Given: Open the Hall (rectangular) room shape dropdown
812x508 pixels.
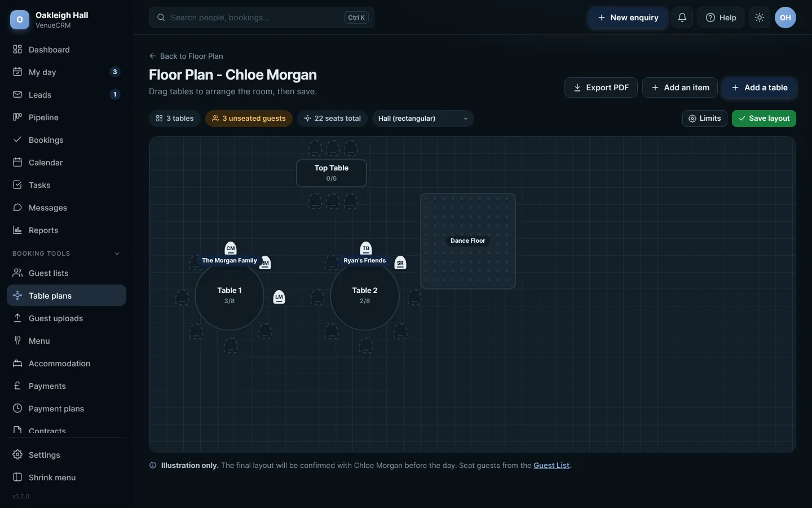Looking at the screenshot, I should coord(423,119).
